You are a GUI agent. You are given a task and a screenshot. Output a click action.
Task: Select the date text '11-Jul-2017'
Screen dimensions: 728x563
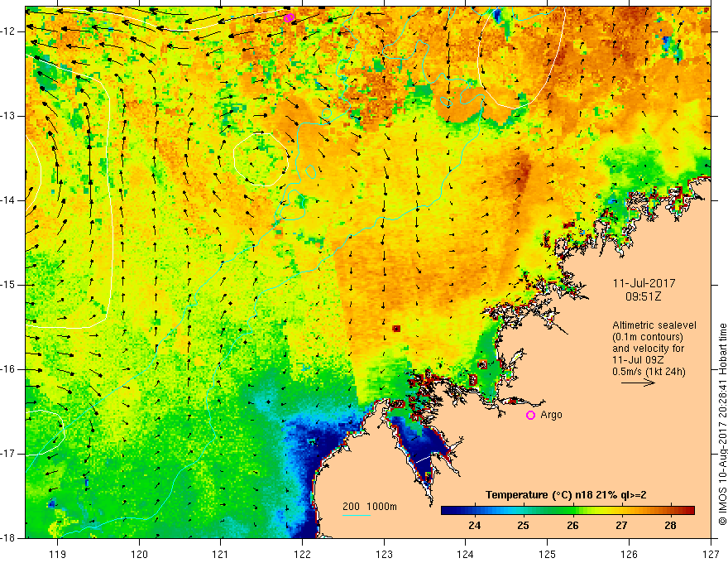click(x=644, y=283)
